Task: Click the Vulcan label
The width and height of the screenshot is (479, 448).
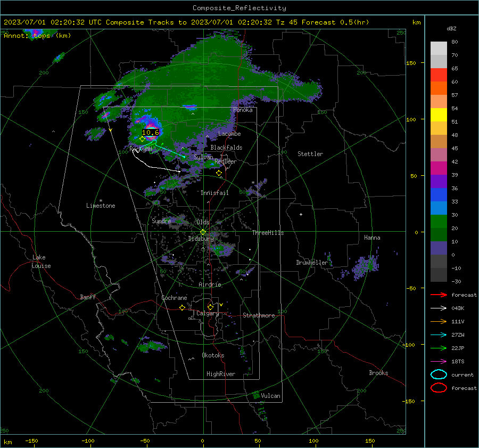Action: point(270,396)
